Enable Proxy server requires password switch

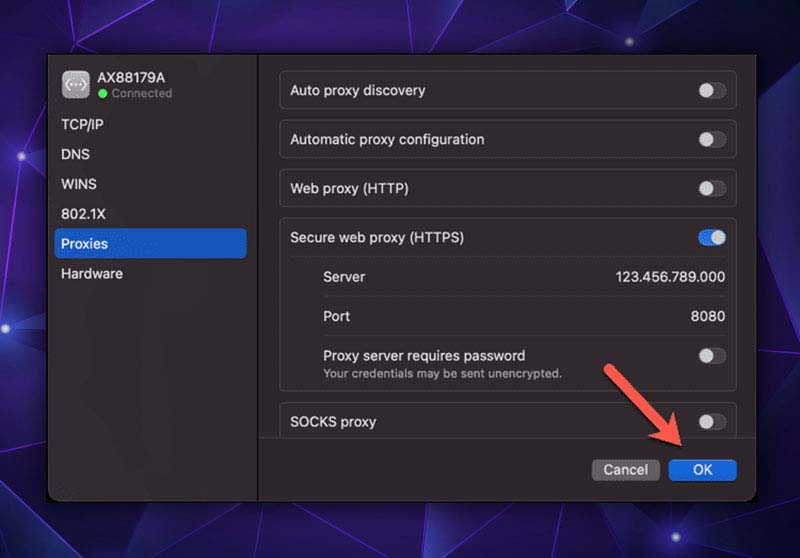coord(712,356)
